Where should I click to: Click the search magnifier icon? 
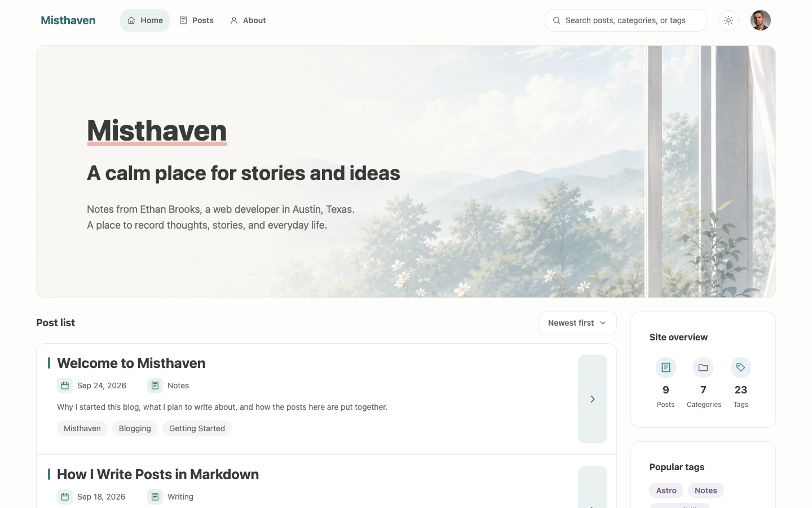click(557, 20)
